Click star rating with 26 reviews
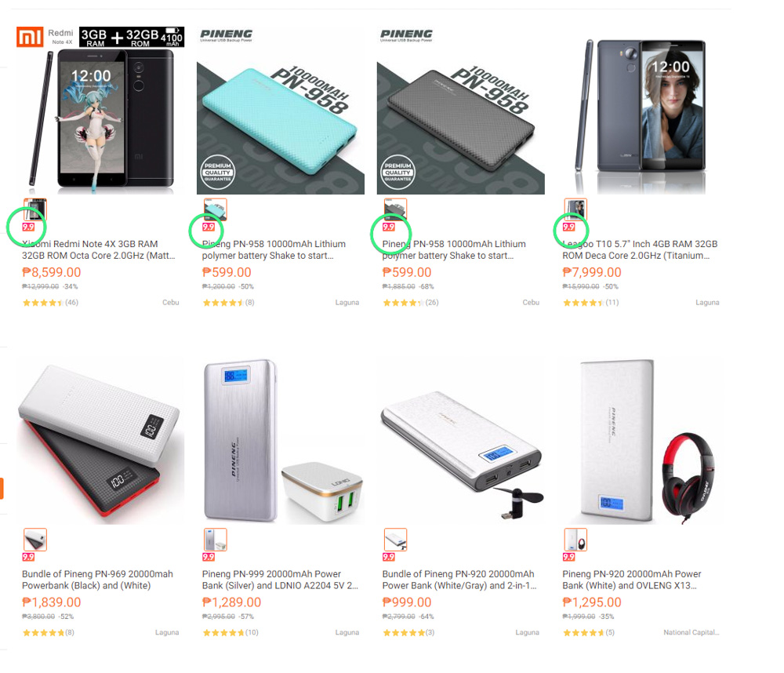Image resolution: width=784 pixels, height=673 pixels. [x=411, y=302]
